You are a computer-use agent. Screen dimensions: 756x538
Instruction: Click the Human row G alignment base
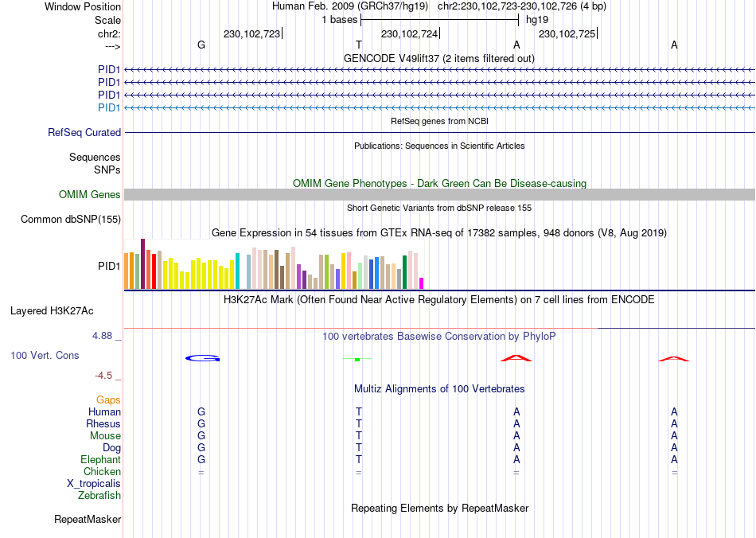point(201,411)
